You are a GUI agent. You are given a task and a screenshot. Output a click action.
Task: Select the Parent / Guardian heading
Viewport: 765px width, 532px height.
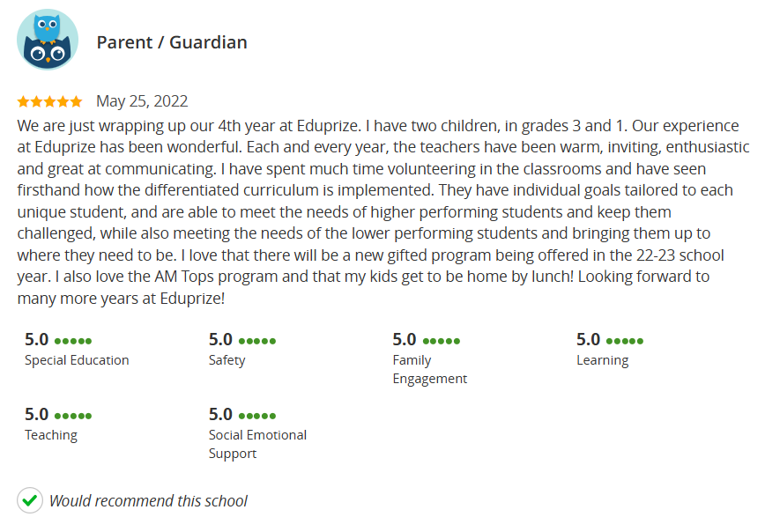(x=172, y=42)
